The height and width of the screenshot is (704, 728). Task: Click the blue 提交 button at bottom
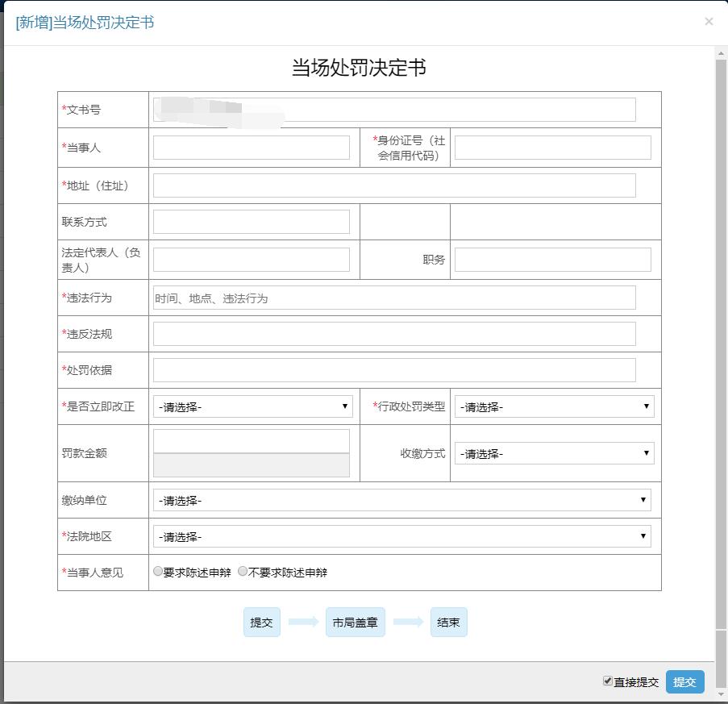pyautogui.click(x=684, y=682)
